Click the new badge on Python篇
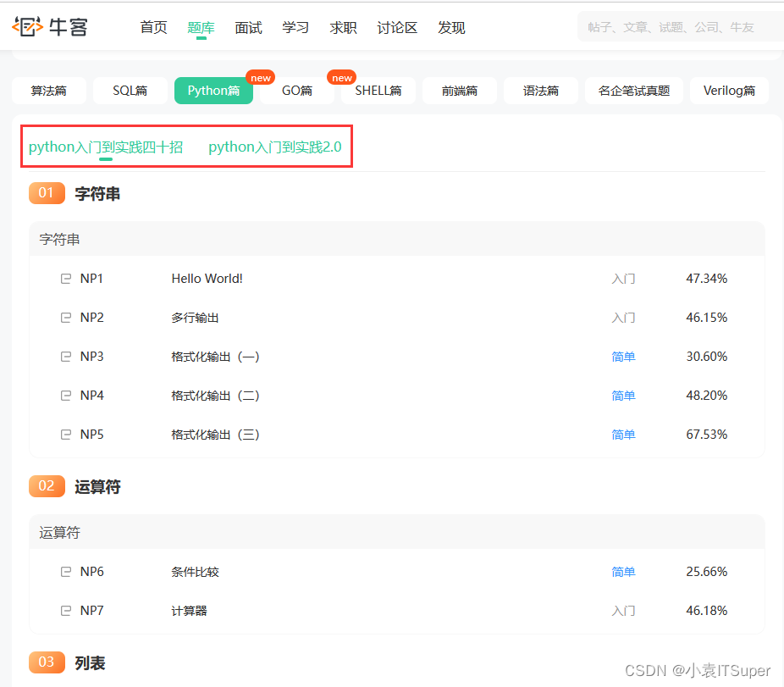784x687 pixels. (260, 78)
